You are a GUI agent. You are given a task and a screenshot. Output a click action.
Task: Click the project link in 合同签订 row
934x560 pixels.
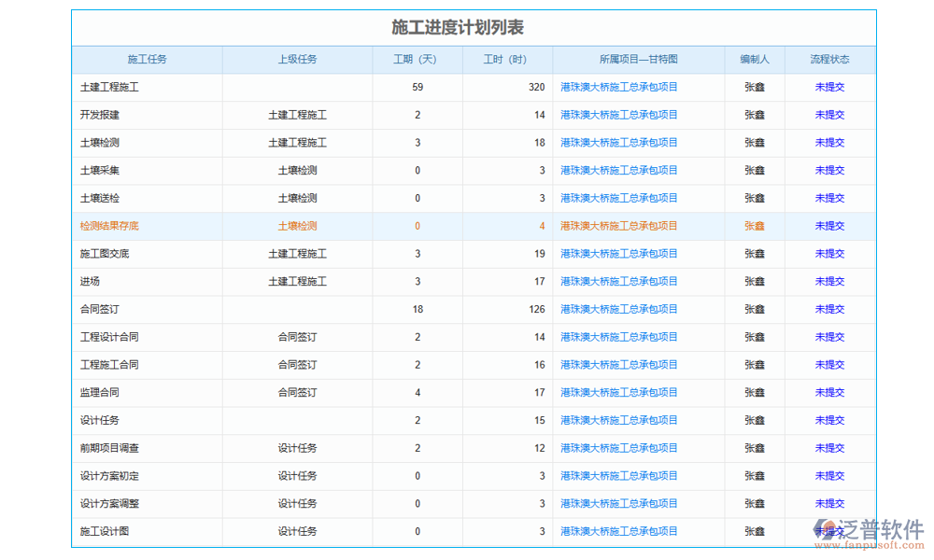618,310
